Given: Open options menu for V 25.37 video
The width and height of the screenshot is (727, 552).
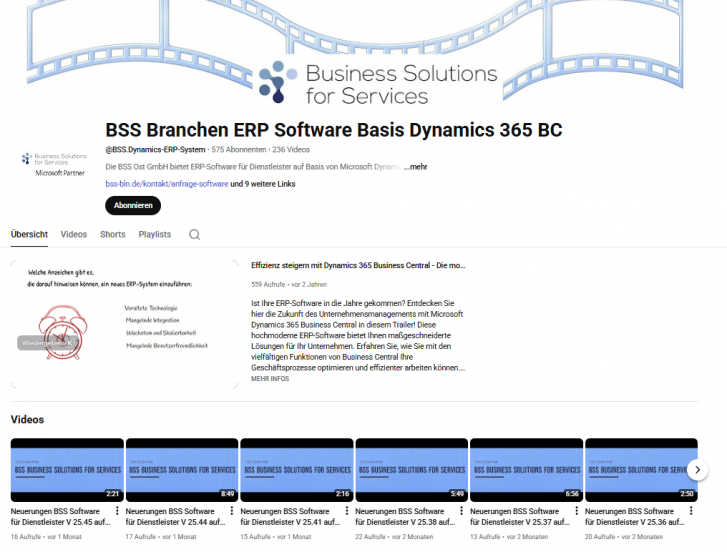Looking at the screenshot, I should (576, 511).
